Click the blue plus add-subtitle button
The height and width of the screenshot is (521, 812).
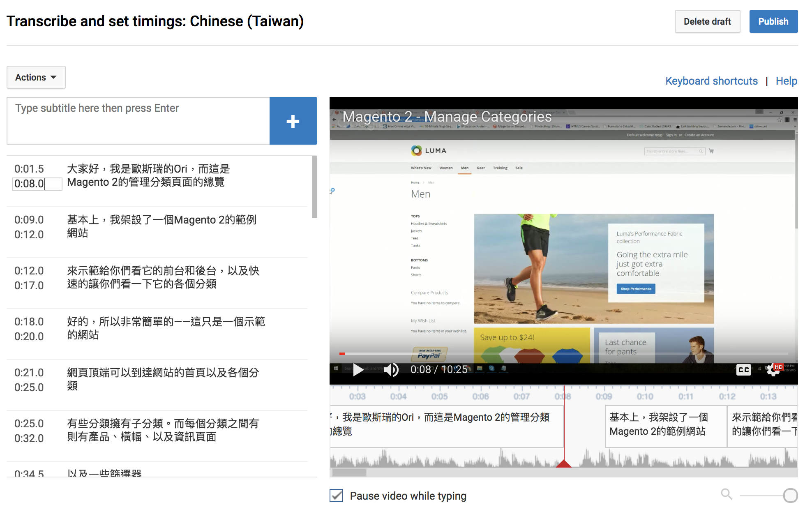click(293, 121)
